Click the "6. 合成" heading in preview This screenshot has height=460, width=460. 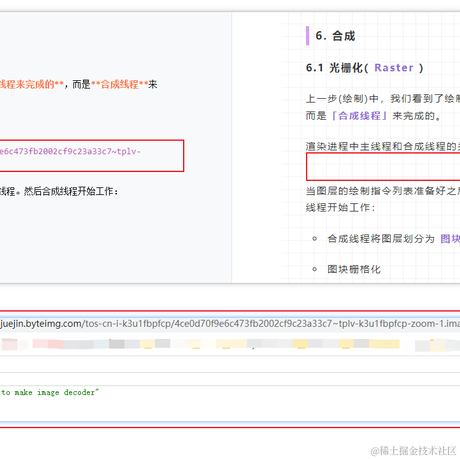point(335,36)
